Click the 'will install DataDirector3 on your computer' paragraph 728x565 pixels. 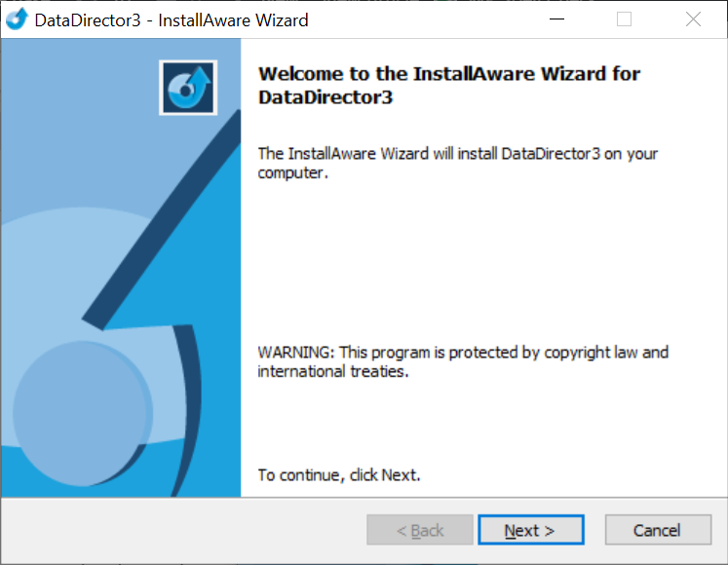click(x=458, y=163)
